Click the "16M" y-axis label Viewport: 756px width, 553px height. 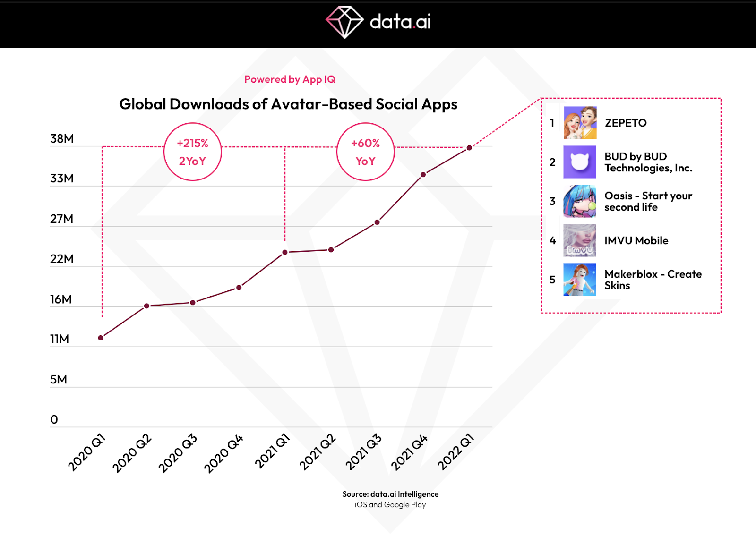point(61,299)
